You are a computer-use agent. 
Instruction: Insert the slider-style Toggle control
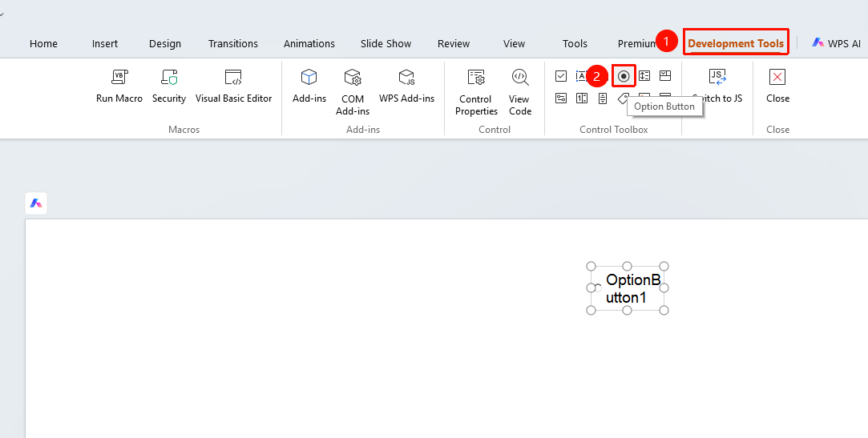tap(561, 98)
